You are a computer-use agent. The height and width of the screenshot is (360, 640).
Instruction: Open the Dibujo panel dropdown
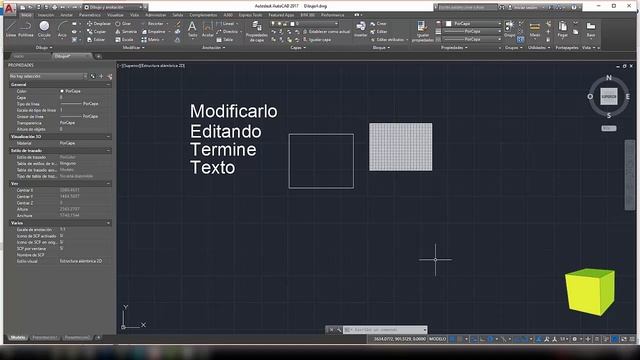click(x=44, y=48)
